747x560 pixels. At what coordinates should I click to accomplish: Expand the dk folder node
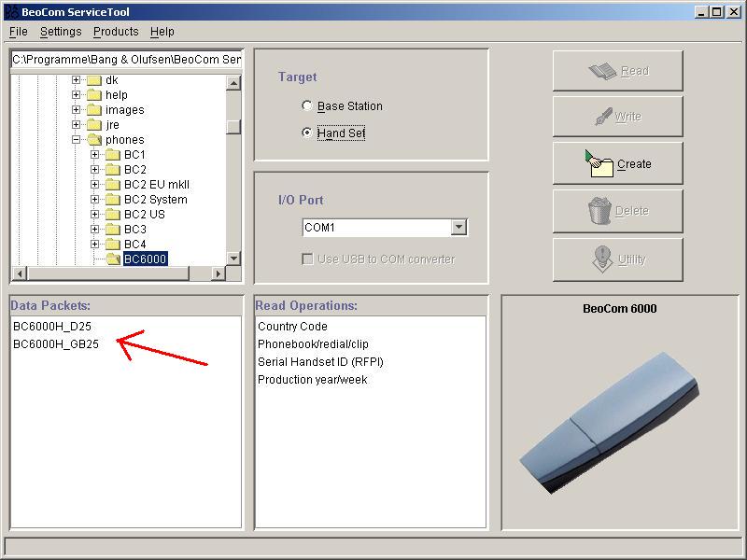pyautogui.click(x=76, y=80)
